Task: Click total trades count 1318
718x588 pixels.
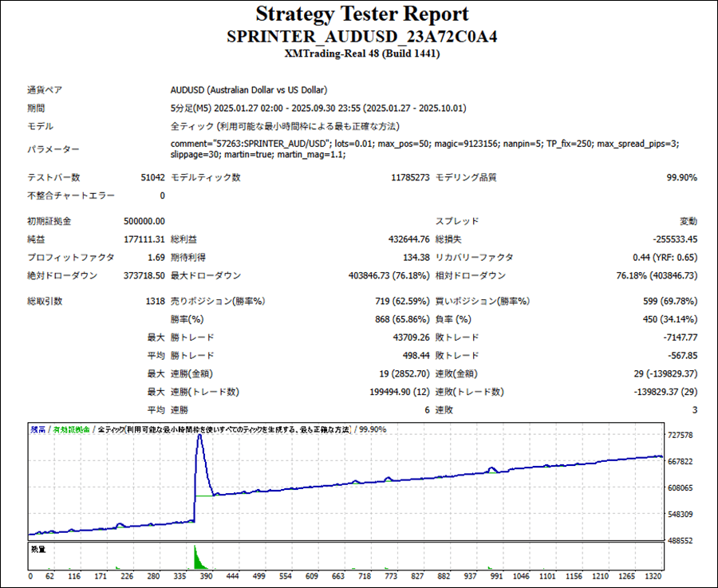Action: (154, 302)
